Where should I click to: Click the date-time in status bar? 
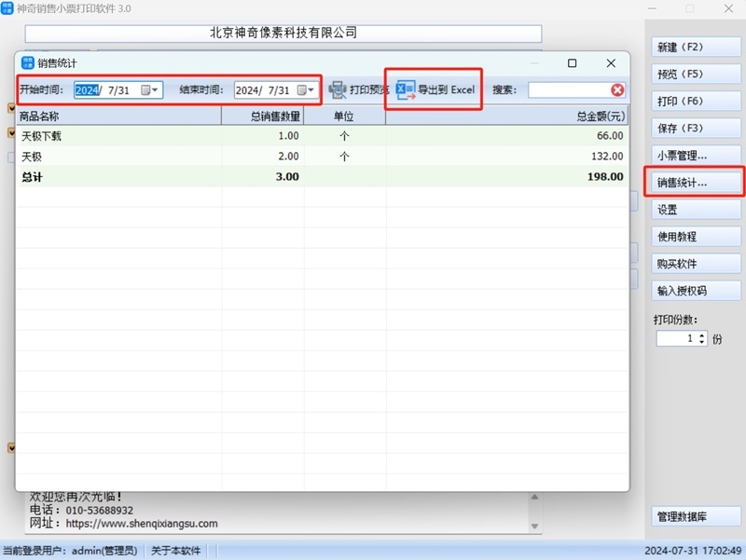coord(693,551)
